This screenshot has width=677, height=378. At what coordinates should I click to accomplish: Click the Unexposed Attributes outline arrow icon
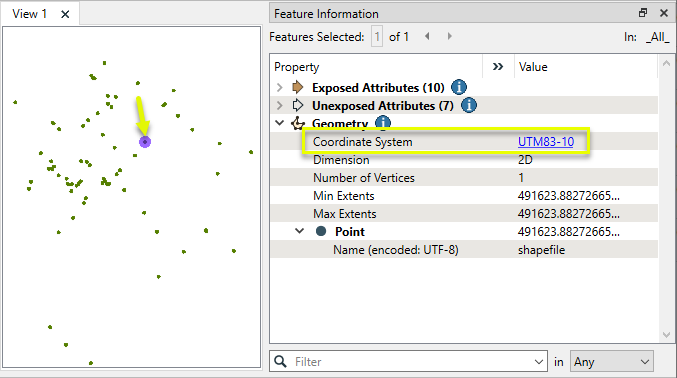coord(297,105)
